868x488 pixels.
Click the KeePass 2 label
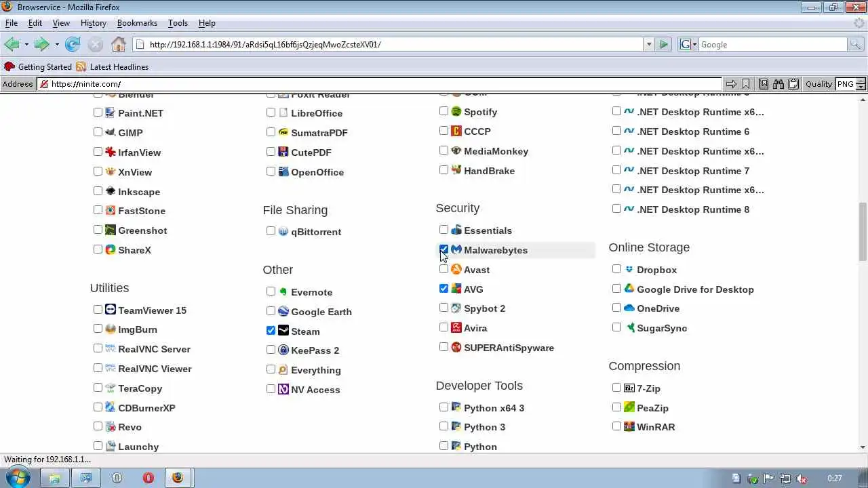click(x=315, y=350)
